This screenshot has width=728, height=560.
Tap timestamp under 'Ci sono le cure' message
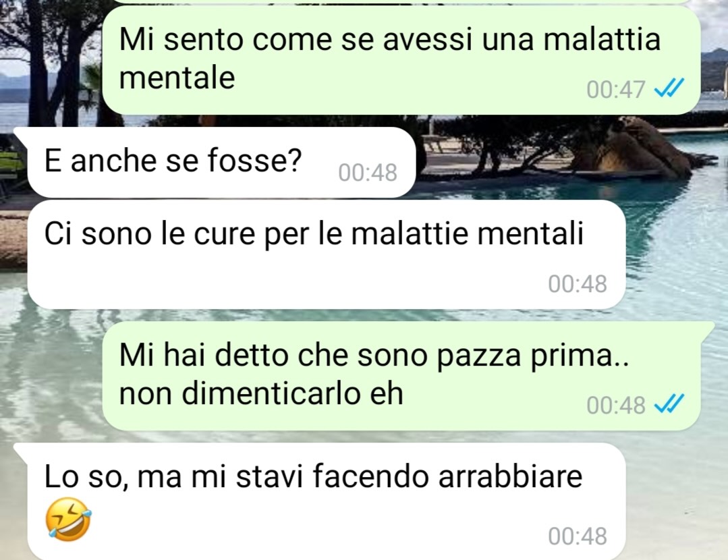coord(577,284)
